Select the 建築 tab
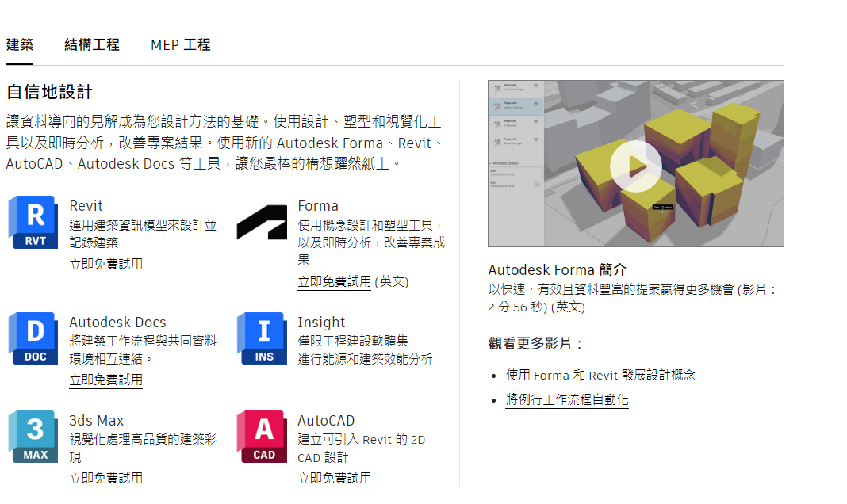847x504 pixels. click(x=20, y=44)
